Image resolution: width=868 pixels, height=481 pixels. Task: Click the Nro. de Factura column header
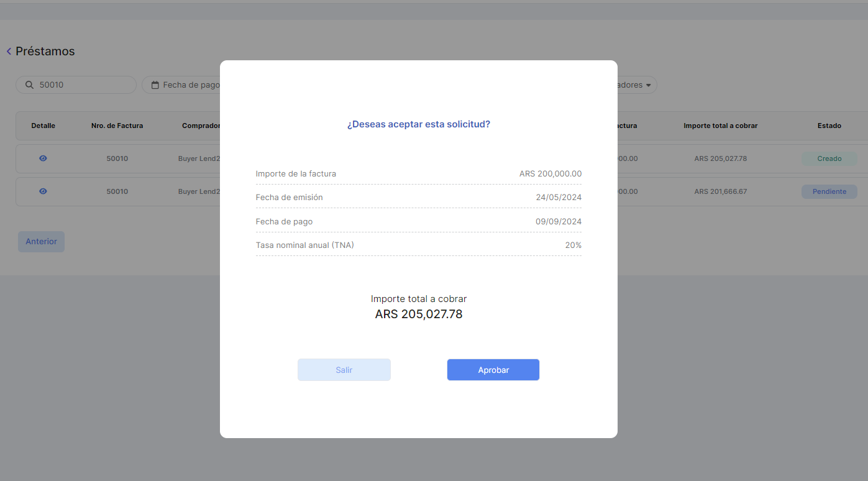click(x=117, y=126)
